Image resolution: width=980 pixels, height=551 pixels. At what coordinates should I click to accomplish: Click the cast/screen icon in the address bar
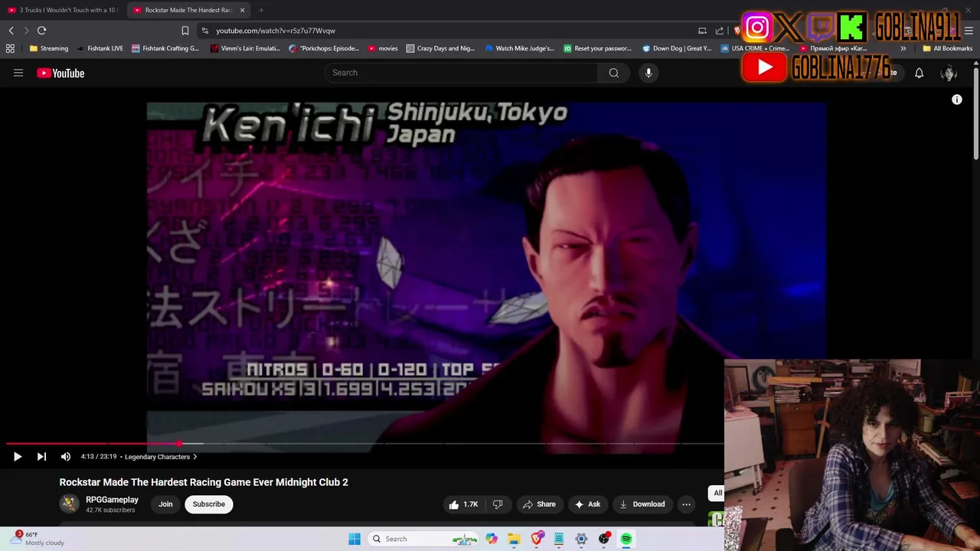(702, 31)
